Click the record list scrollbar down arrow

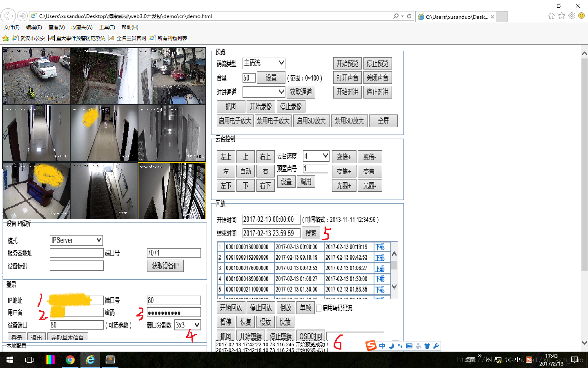point(394,287)
